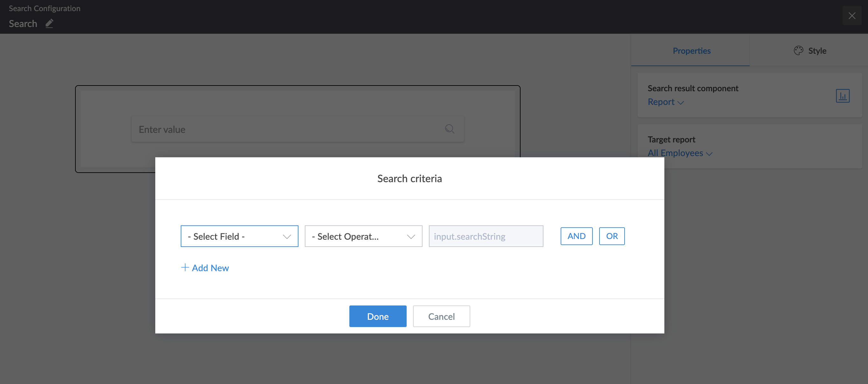Viewport: 868px width, 384px height.
Task: Click the palette icon on the Style tab
Action: (798, 51)
